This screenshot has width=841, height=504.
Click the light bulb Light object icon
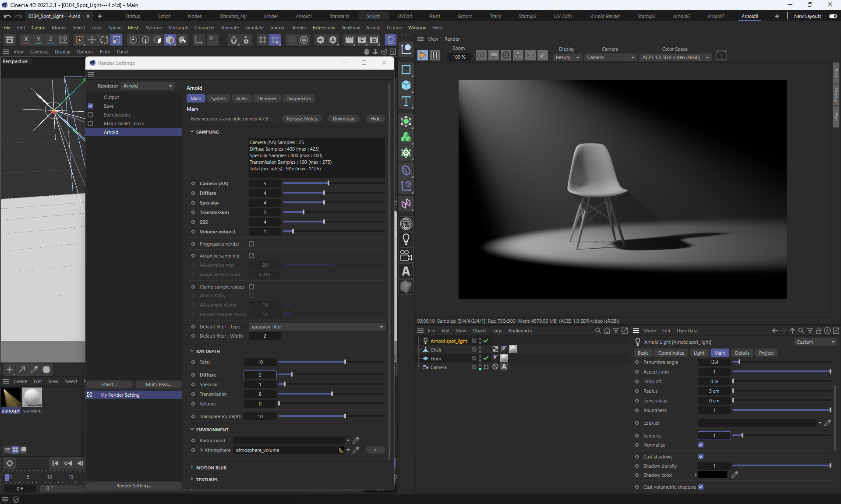coord(406,240)
